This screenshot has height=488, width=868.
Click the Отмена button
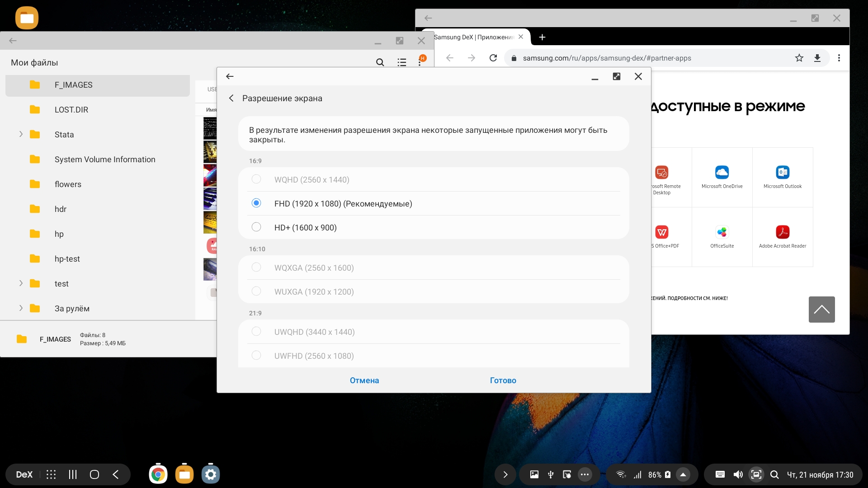tap(364, 380)
